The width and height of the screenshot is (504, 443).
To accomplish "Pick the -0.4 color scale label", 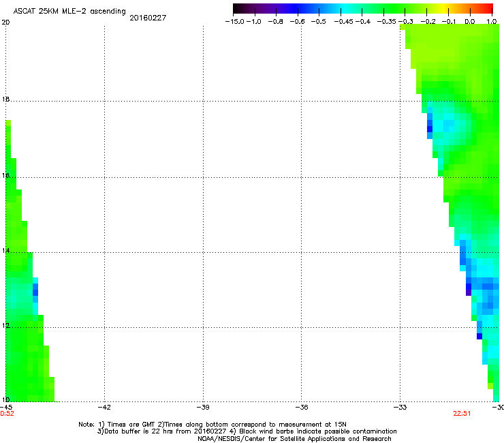I will [x=363, y=22].
